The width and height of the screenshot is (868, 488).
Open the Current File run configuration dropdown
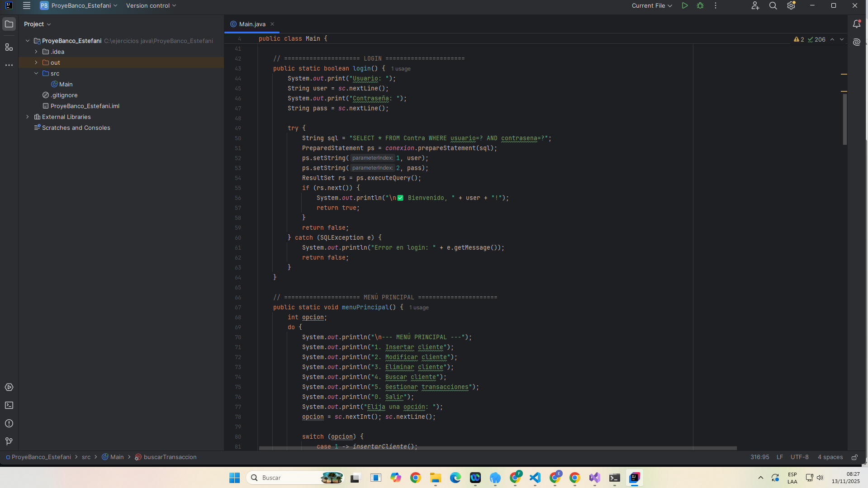[652, 6]
